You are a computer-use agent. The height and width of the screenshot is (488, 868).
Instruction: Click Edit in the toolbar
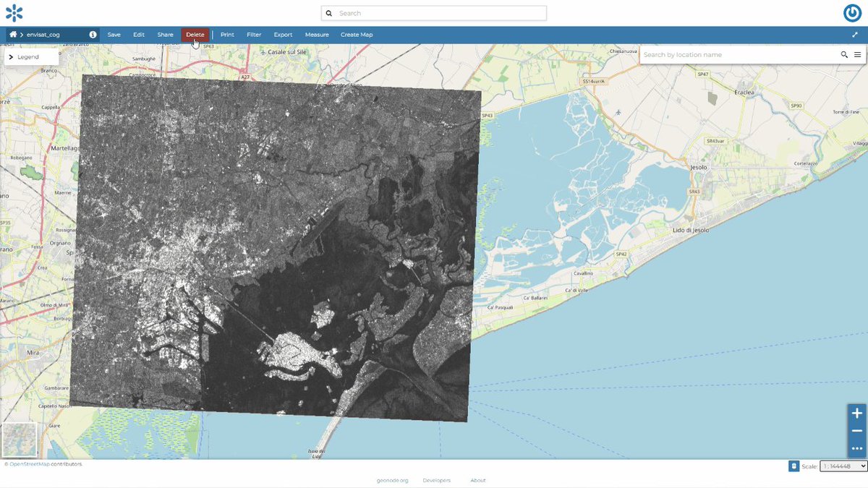[139, 35]
